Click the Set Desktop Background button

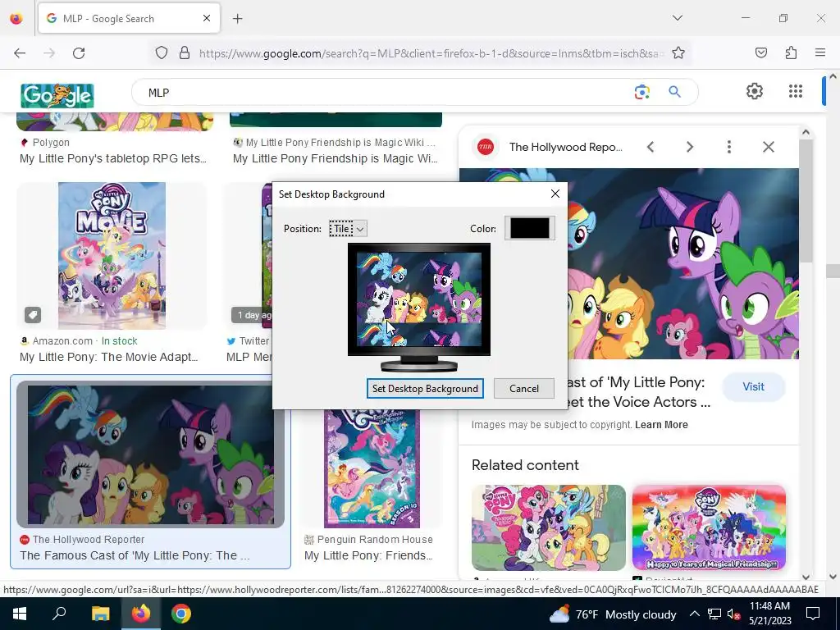pyautogui.click(x=425, y=388)
